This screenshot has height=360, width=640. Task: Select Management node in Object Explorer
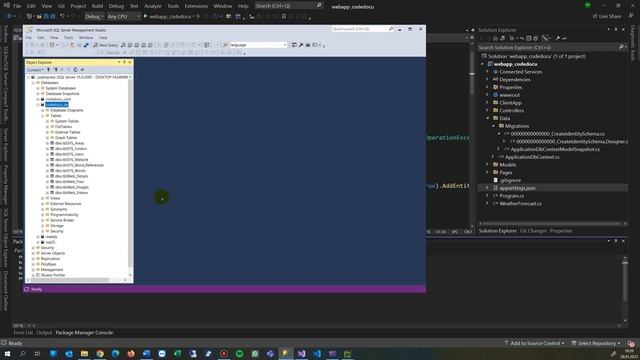[52, 270]
